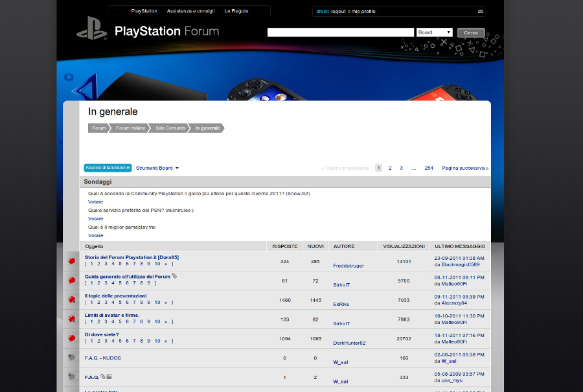Start a Nuova discussione
Screen dimensions: 583x392
[108, 168]
